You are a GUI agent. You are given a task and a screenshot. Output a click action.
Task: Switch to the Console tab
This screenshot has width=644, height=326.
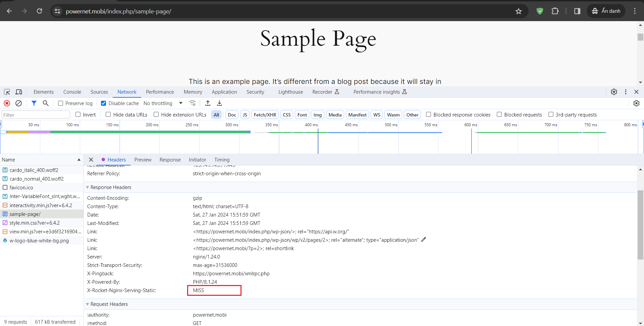pos(72,92)
